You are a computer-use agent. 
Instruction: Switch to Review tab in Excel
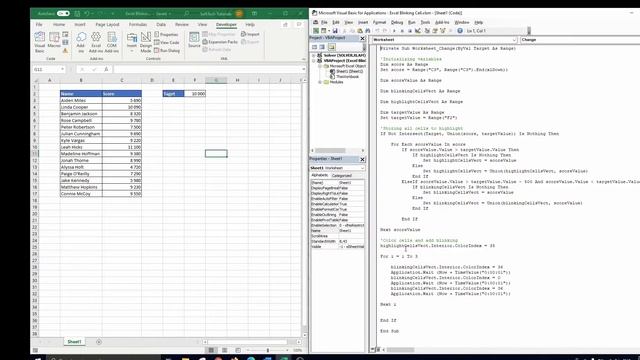point(182,24)
